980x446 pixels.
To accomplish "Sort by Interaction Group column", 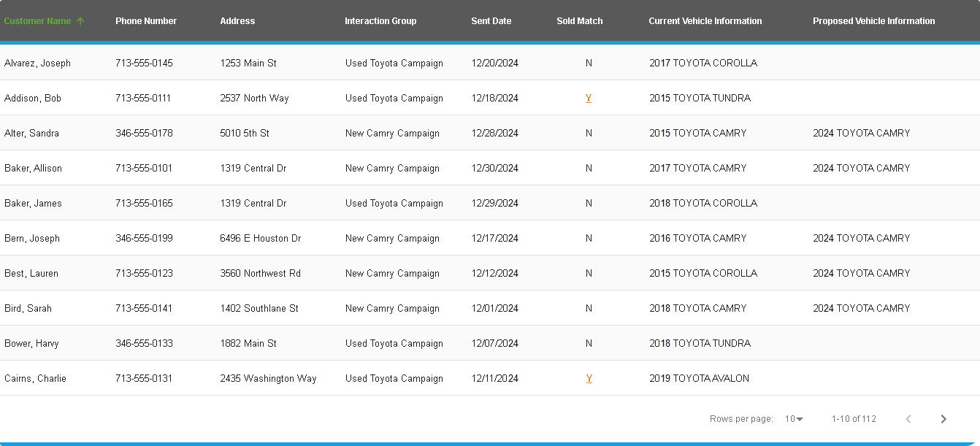I will coord(380,21).
